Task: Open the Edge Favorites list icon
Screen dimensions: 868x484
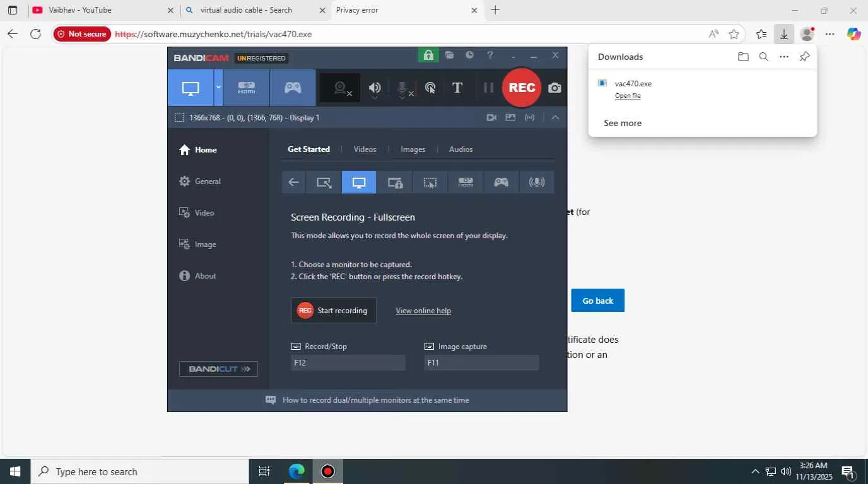Action: click(x=761, y=34)
